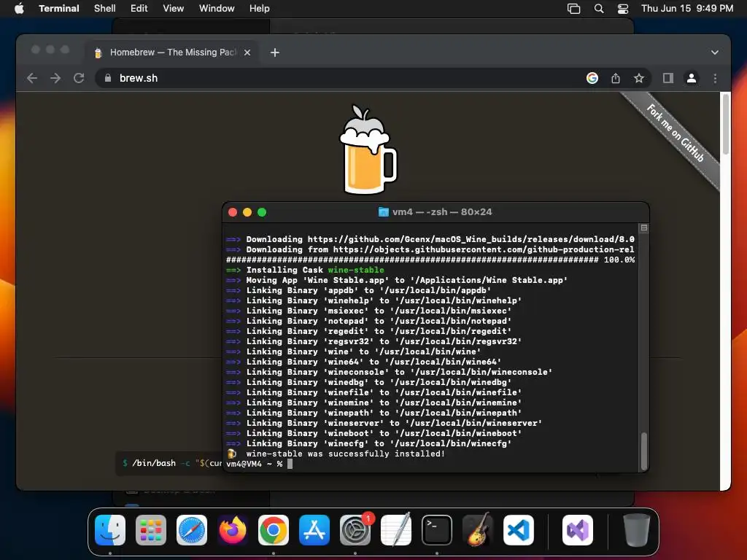
Task: Toggle the Chrome side panel
Action: click(x=668, y=78)
